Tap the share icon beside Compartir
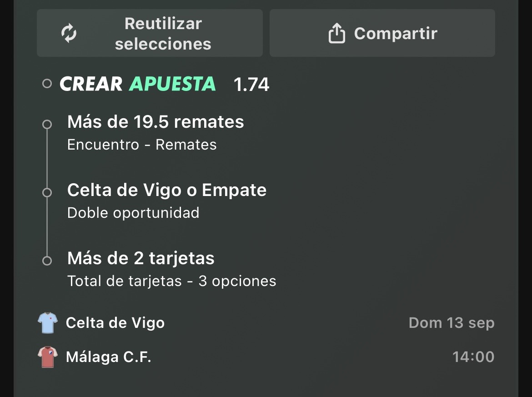This screenshot has width=532, height=397. [336, 33]
